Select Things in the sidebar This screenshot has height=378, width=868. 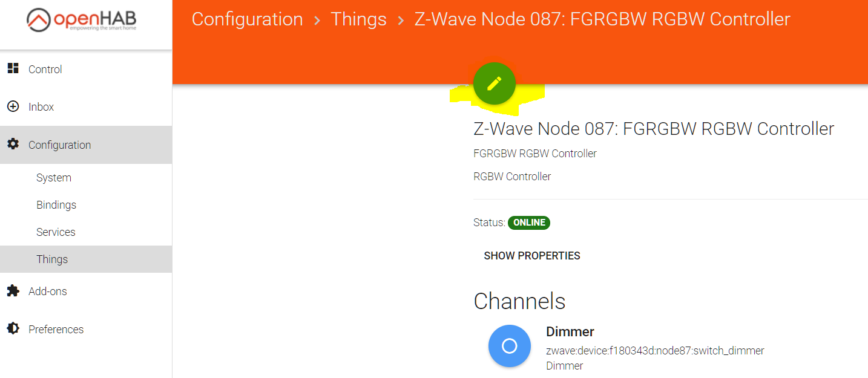coord(52,259)
